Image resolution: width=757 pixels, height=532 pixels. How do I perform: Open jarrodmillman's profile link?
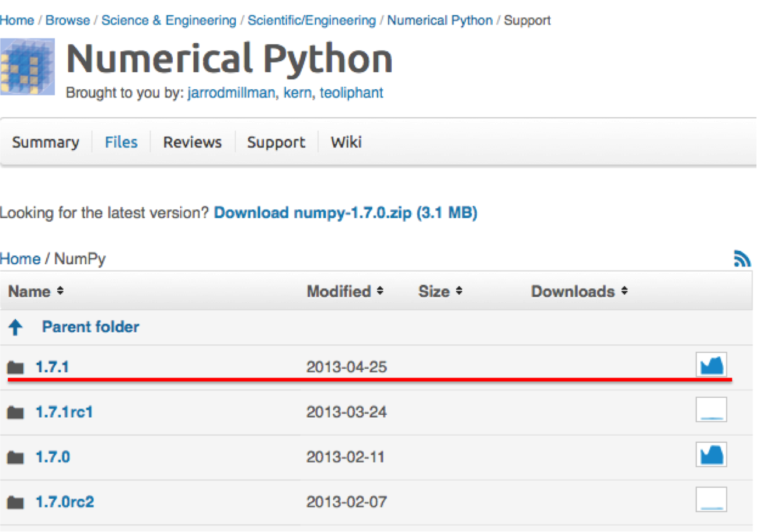(231, 93)
